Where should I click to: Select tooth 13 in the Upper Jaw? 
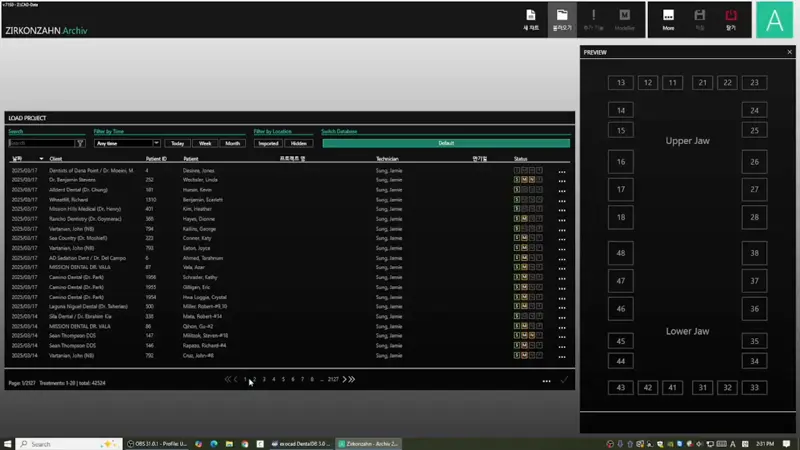coord(620,83)
